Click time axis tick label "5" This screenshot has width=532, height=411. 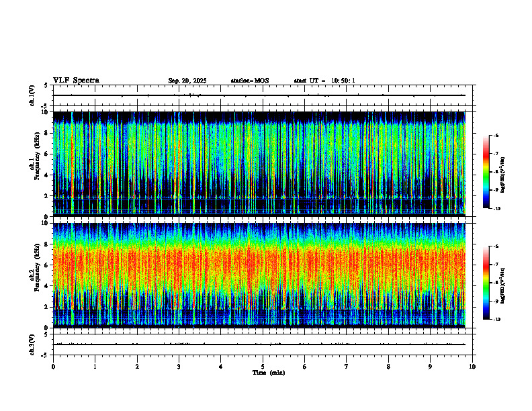click(263, 367)
